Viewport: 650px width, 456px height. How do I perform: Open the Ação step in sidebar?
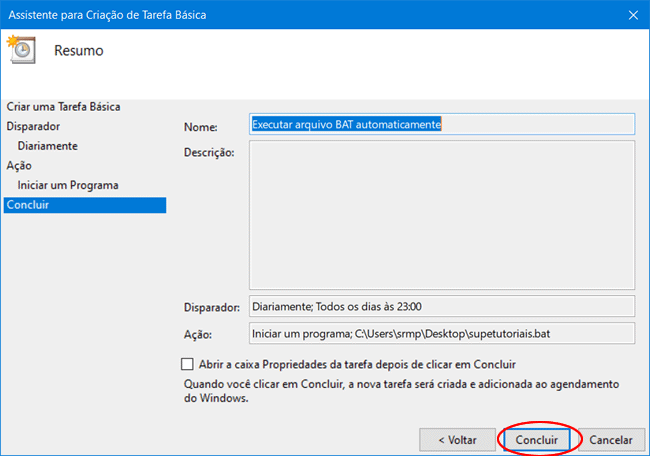click(x=19, y=166)
